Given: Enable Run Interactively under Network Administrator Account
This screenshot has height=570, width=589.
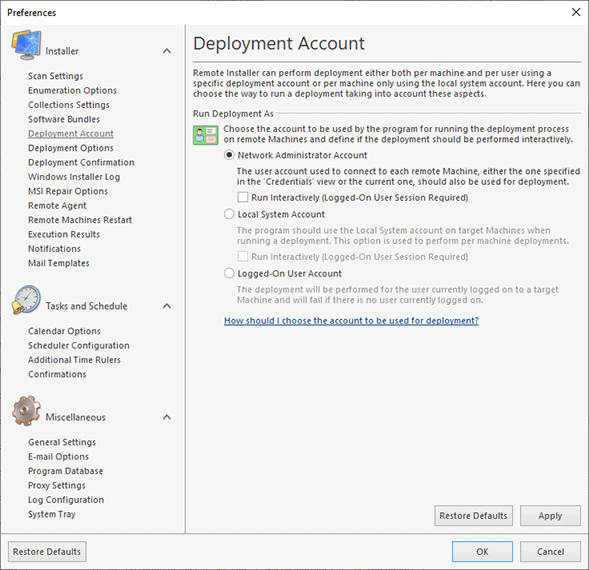Looking at the screenshot, I should tap(243, 197).
